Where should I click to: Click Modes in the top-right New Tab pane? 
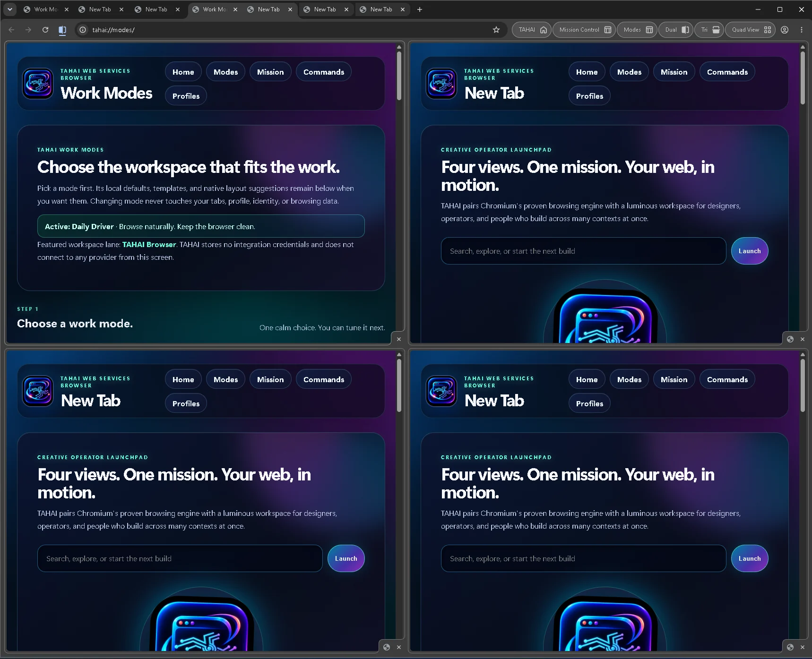pos(630,72)
